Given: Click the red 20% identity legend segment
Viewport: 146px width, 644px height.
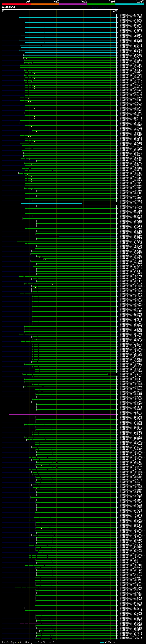Looking at the screenshot, I should tap(16, 4).
